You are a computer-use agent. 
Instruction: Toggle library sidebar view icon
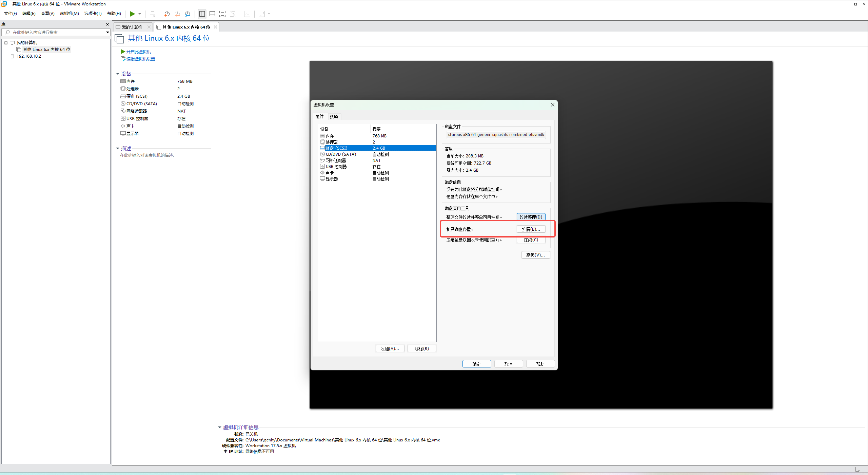[202, 14]
